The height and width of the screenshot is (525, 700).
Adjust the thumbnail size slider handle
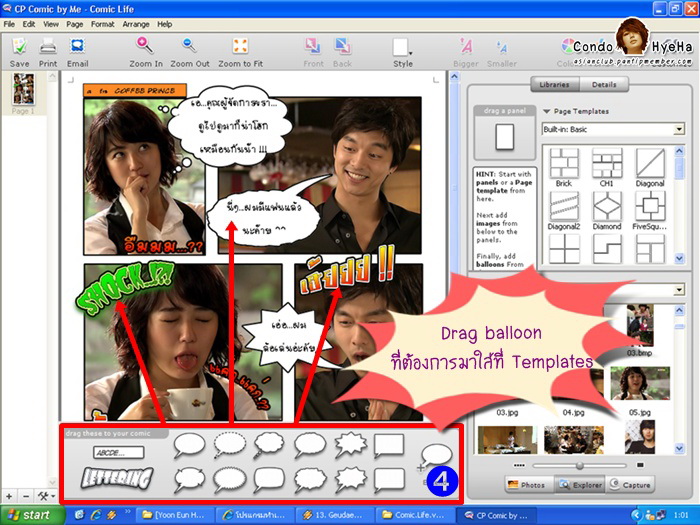coord(579,466)
